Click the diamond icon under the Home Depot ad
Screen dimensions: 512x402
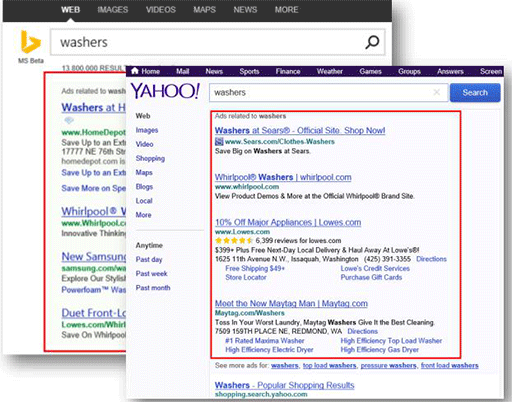click(x=69, y=120)
